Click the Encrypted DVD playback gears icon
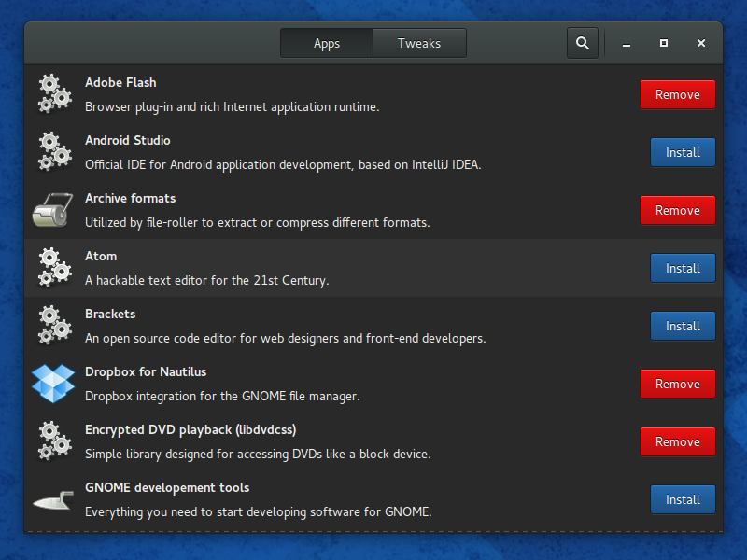This screenshot has width=747, height=560. [54, 441]
